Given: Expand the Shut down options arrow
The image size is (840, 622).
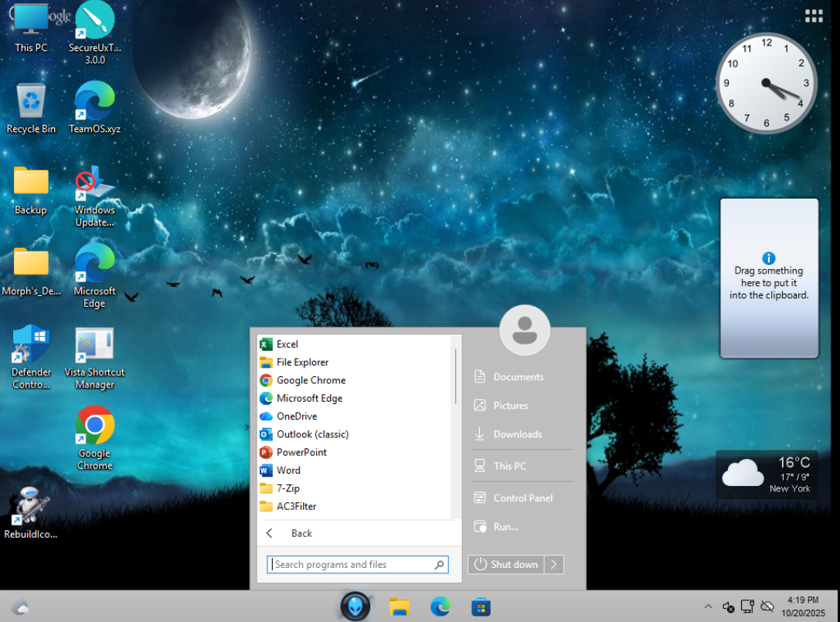Looking at the screenshot, I should 554,565.
